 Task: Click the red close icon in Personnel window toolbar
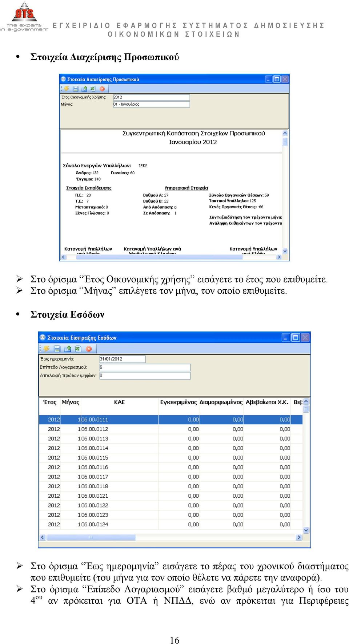tap(102, 89)
